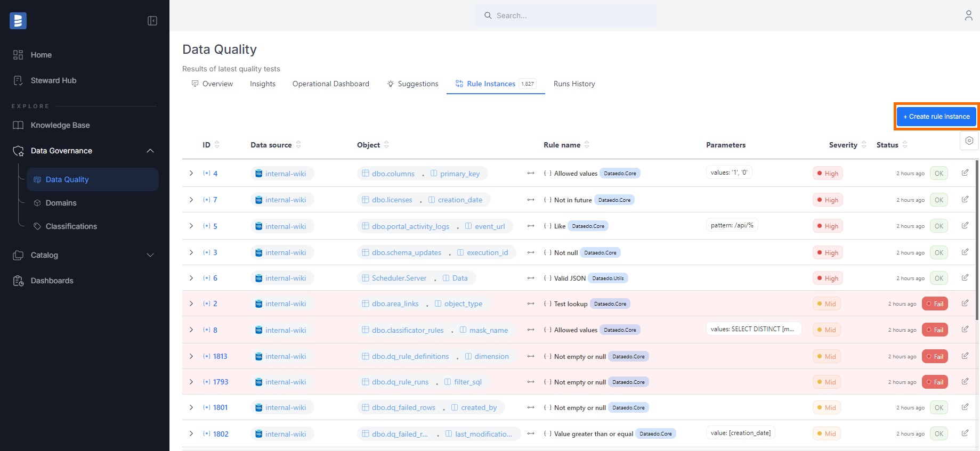Open the Operational Dashboard tab
The height and width of the screenshot is (451, 980).
pyautogui.click(x=330, y=84)
